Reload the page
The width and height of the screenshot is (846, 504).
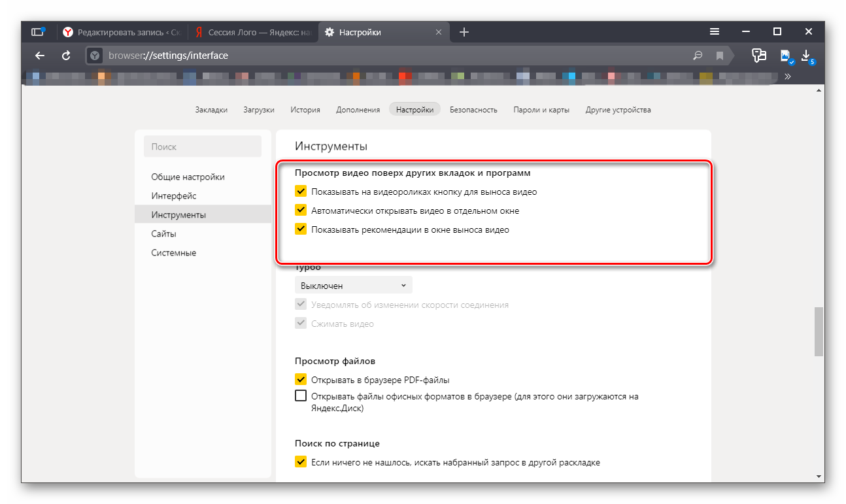pos(66,56)
